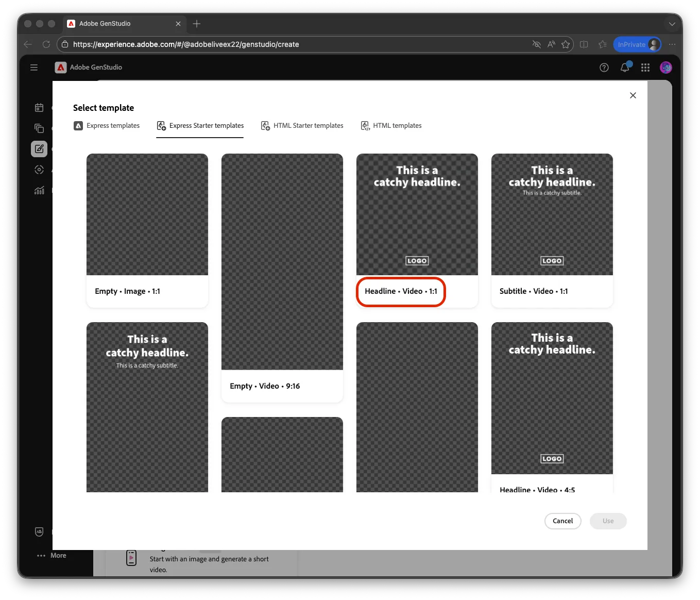700x600 pixels.
Task: Click the 'Select template' dialog heading
Action: (x=104, y=108)
